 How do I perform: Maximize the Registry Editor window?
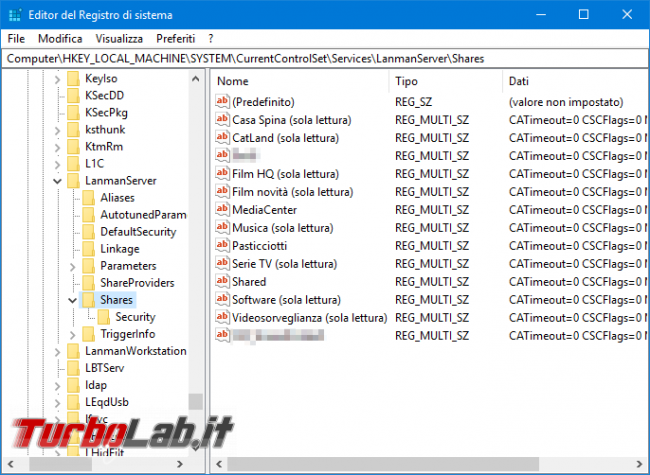pyautogui.click(x=584, y=15)
